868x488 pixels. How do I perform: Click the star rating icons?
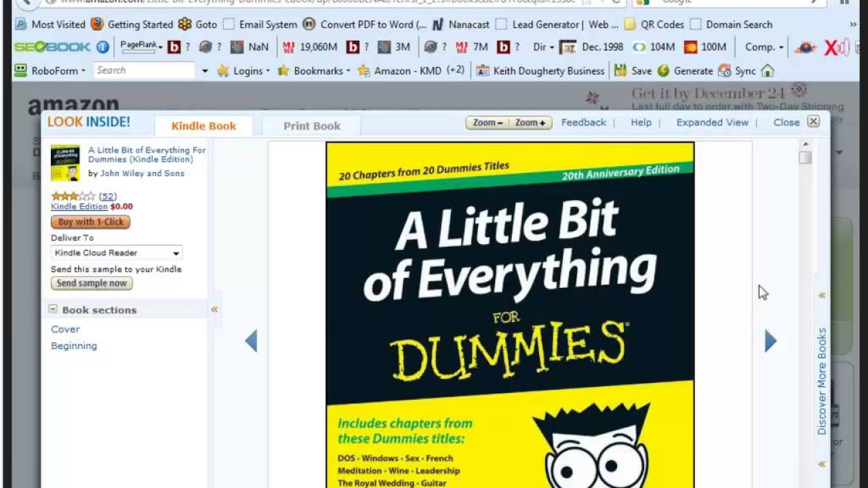pyautogui.click(x=73, y=197)
